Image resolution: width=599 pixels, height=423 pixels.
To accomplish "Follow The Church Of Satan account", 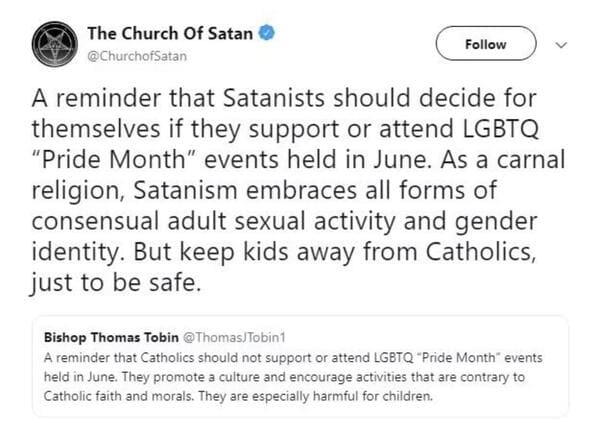I will pos(486,44).
